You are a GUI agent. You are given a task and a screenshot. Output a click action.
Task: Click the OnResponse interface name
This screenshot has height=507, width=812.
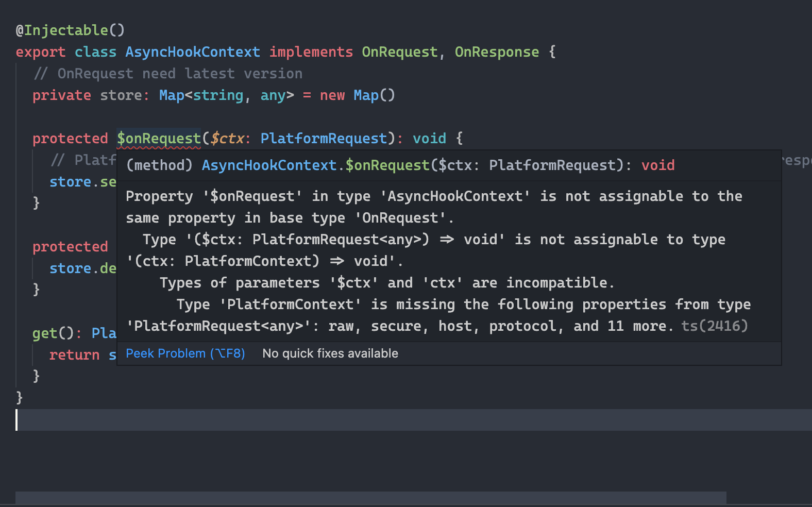[497, 52]
